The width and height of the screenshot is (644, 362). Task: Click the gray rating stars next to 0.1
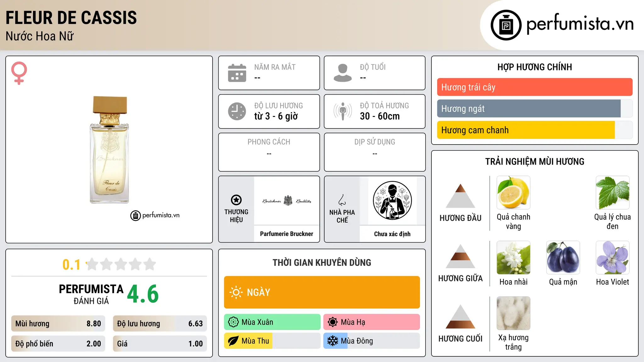[x=121, y=264]
